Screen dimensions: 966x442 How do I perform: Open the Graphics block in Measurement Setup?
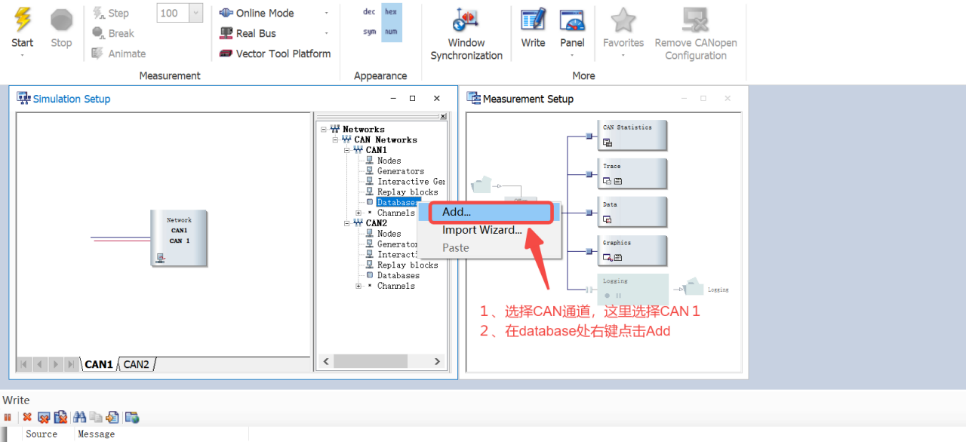click(633, 250)
